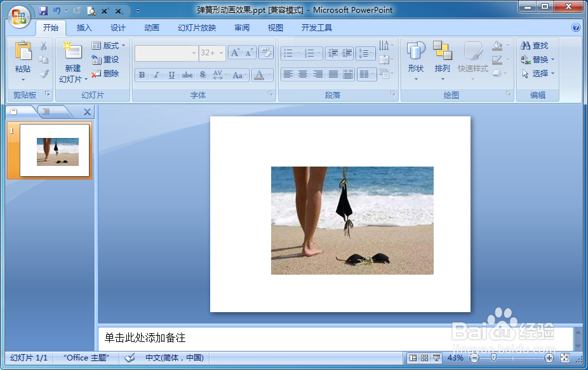Run spell check from status bar icon
Image resolution: width=588 pixels, height=370 pixels.
tap(130, 358)
